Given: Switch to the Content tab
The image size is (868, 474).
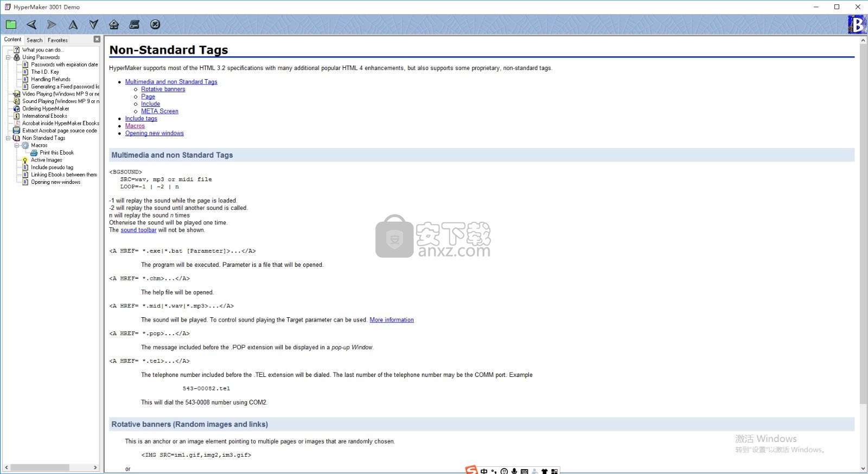Looking at the screenshot, I should tap(12, 40).
